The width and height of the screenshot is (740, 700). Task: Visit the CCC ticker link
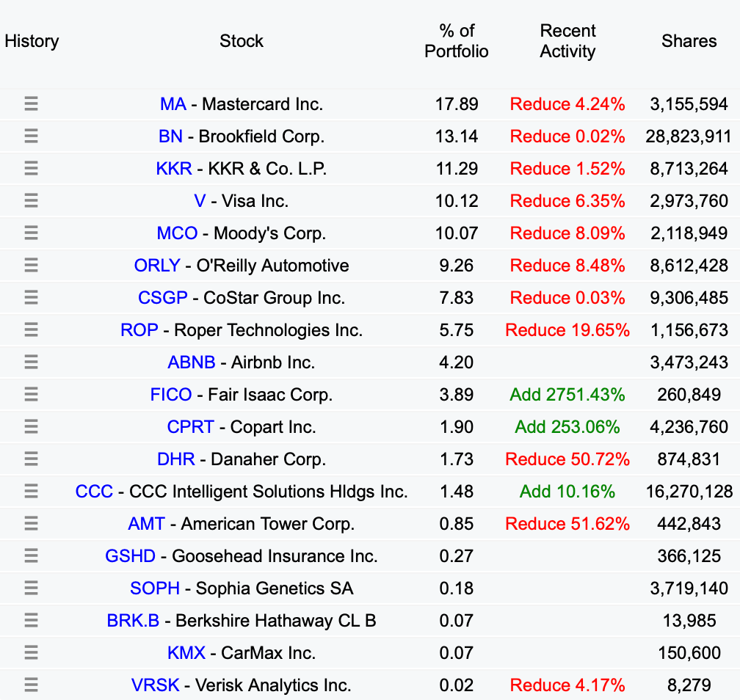coord(95,492)
